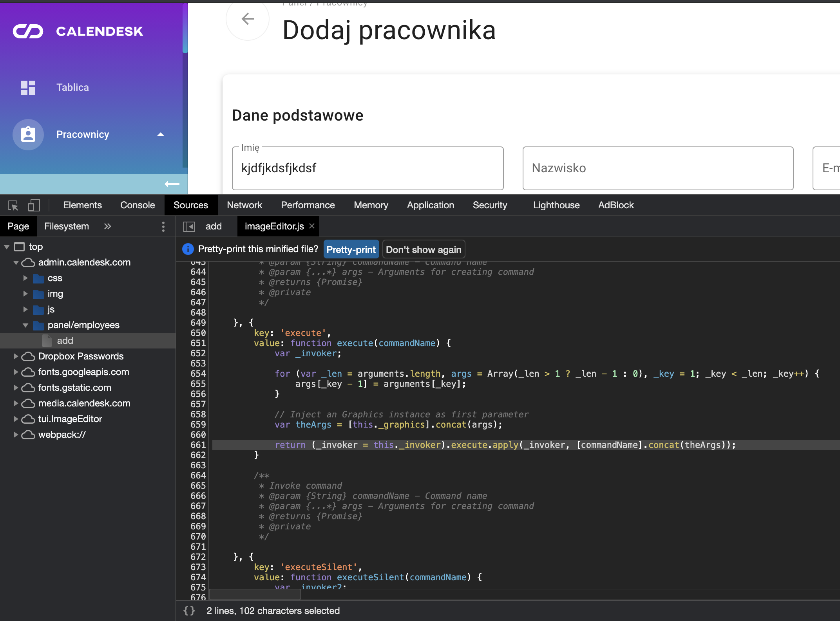This screenshot has width=840, height=621.
Task: Show more navigator tabs chevron
Action: pyautogui.click(x=108, y=226)
